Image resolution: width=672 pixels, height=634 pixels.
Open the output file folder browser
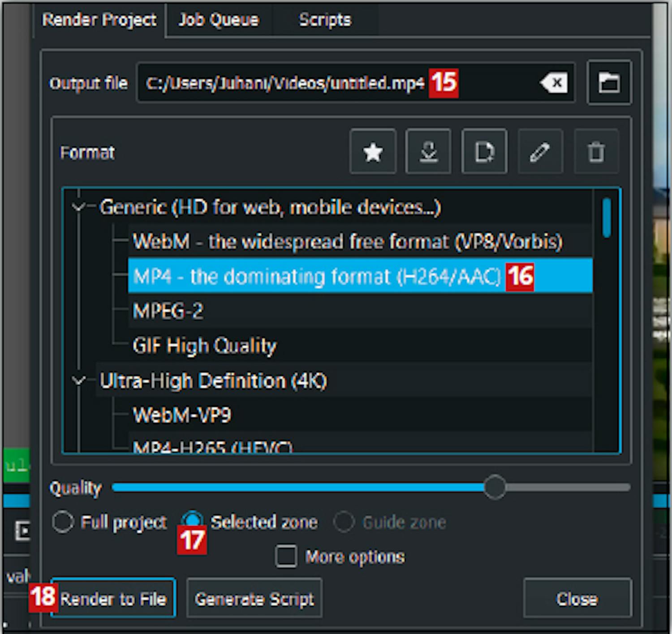pyautogui.click(x=609, y=83)
